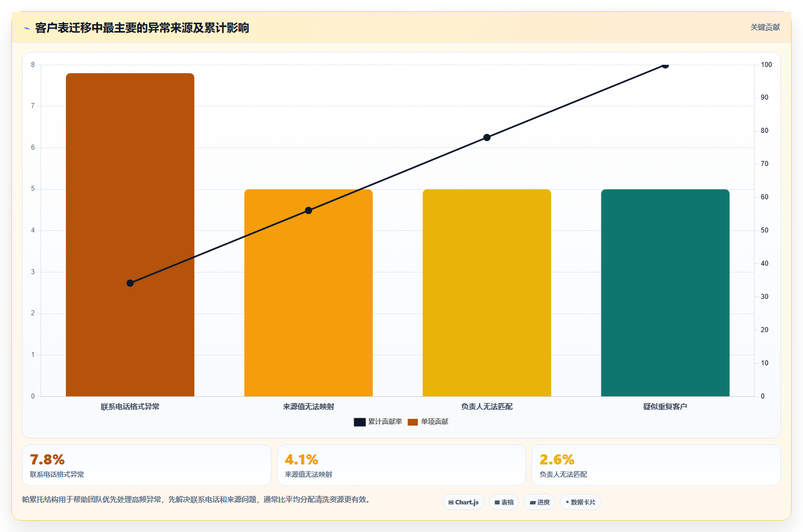Image resolution: width=803 pixels, height=532 pixels.
Task: Open the 7.8% 联系电话格式异常 card
Action: [x=146, y=465]
